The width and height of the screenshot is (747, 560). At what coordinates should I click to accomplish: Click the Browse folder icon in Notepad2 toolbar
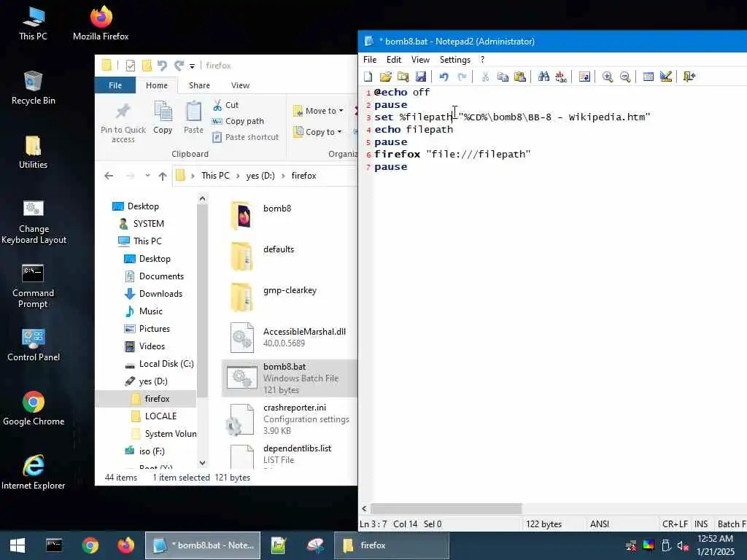[403, 77]
